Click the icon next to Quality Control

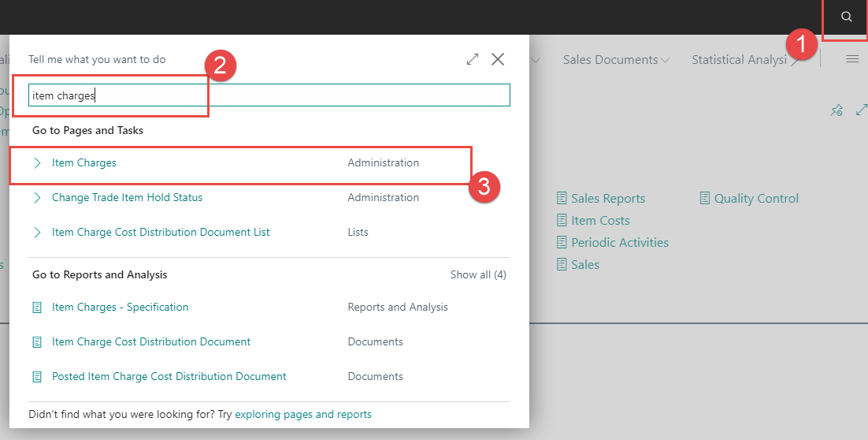705,199
